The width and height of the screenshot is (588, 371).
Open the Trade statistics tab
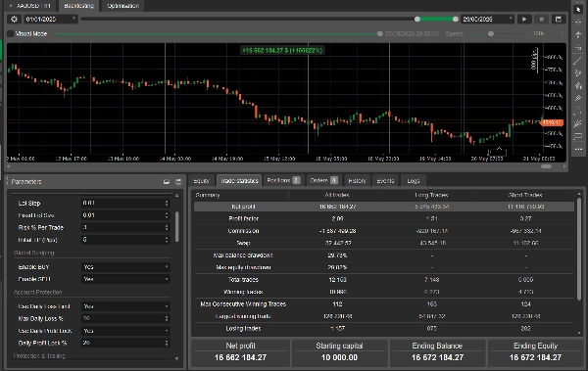pyautogui.click(x=239, y=181)
